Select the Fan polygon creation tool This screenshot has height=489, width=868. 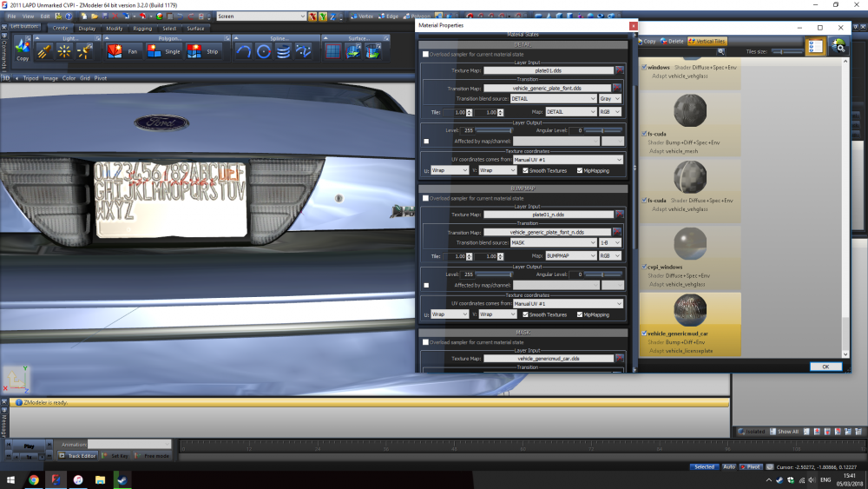(123, 51)
